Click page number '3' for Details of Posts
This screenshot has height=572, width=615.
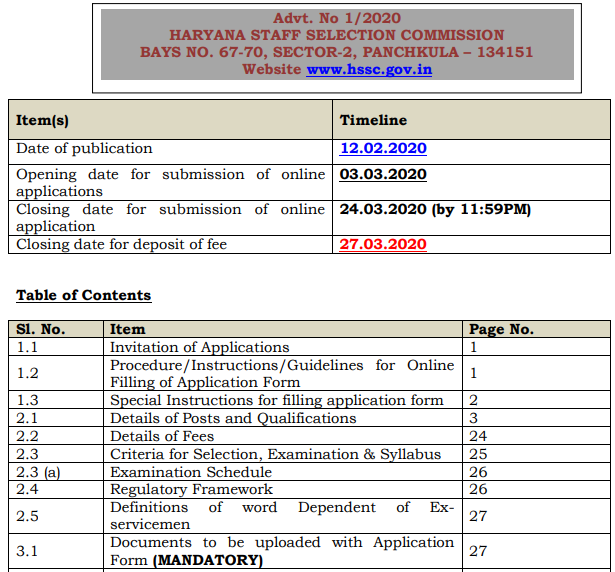pos(473,418)
